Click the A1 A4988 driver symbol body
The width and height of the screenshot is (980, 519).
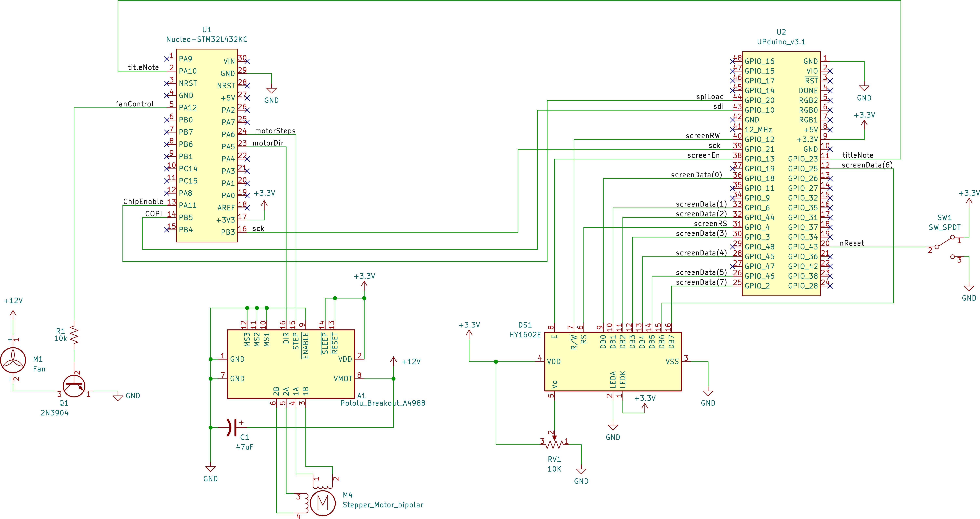[x=291, y=364]
